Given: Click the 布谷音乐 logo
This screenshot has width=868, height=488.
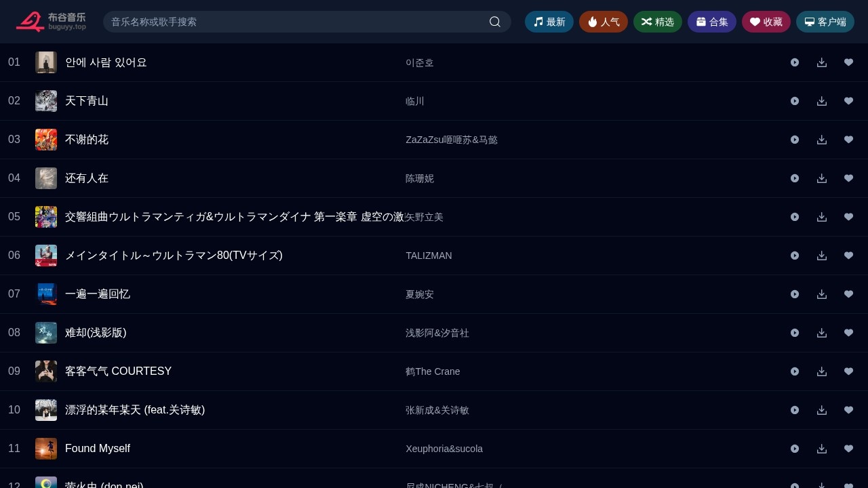Looking at the screenshot, I should (x=52, y=22).
